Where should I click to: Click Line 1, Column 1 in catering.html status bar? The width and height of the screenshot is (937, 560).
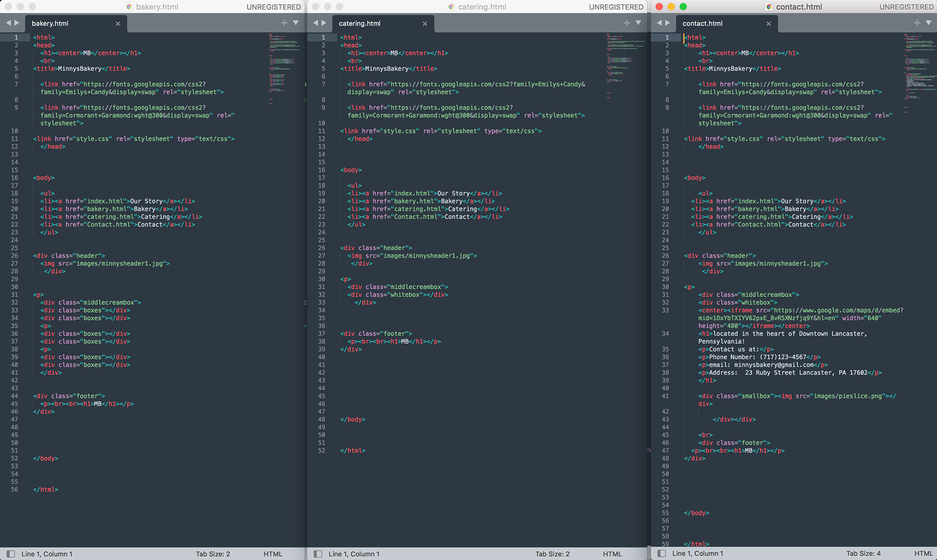(354, 554)
